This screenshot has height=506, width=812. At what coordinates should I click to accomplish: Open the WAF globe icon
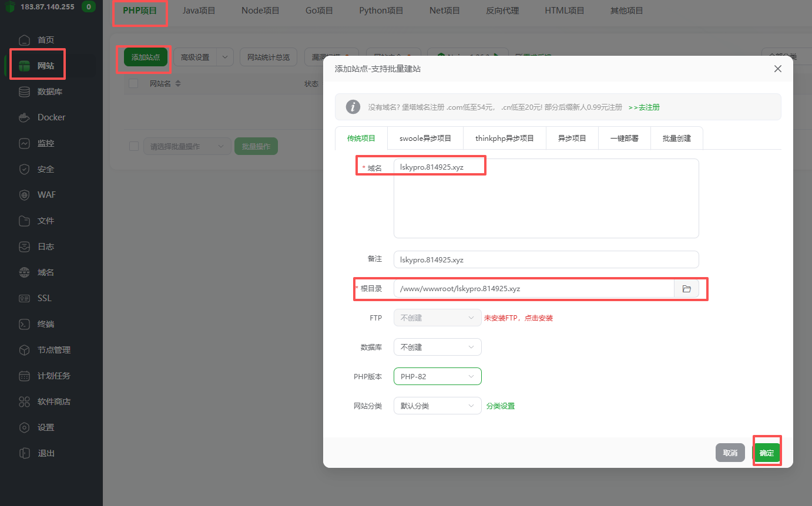coord(24,195)
